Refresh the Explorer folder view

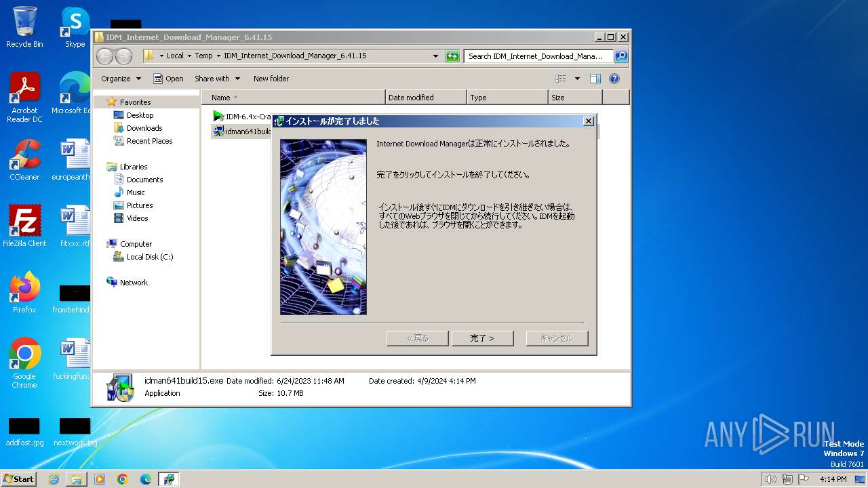[452, 56]
